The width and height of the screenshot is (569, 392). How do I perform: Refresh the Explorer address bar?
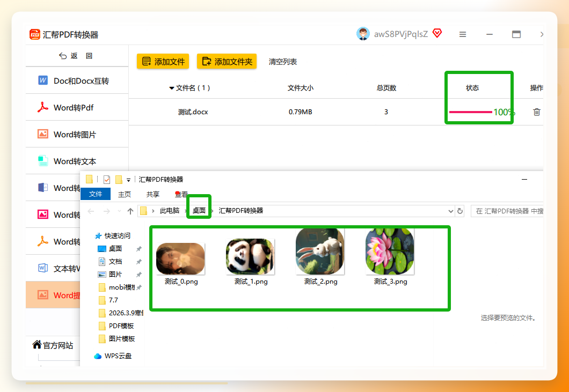click(x=460, y=211)
